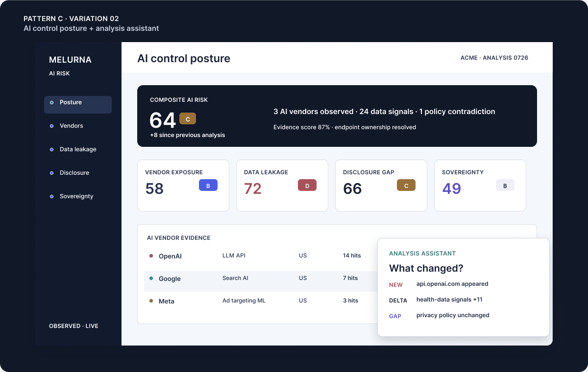Click the ANALYSIS ASSISTANT label
The image size is (588, 372).
422,254
